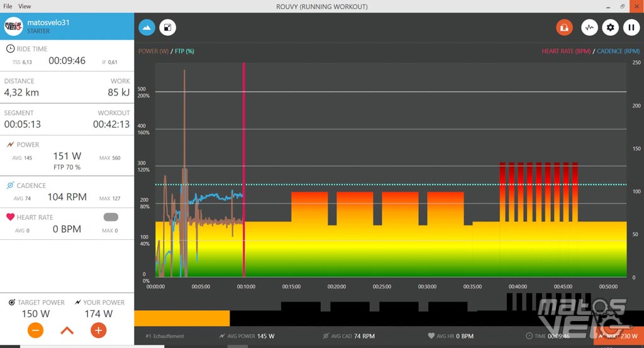Click the 00:40:00 time axis label
The width and height of the screenshot is (644, 348).
click(518, 286)
